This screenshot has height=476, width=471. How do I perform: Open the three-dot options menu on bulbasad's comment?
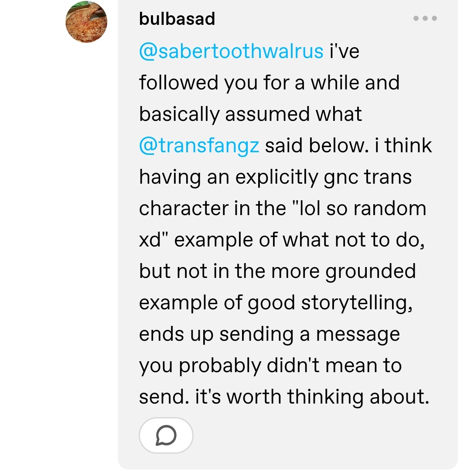pos(425,18)
